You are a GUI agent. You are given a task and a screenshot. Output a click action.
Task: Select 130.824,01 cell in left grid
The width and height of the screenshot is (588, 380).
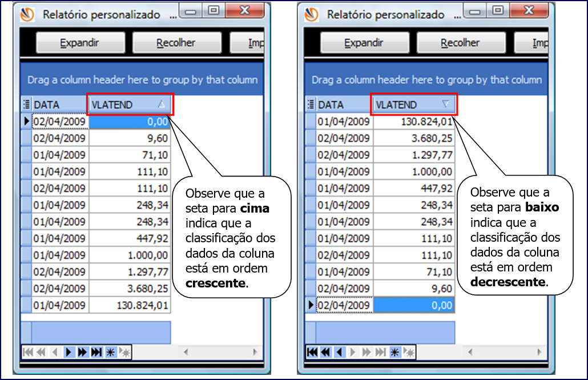point(130,305)
